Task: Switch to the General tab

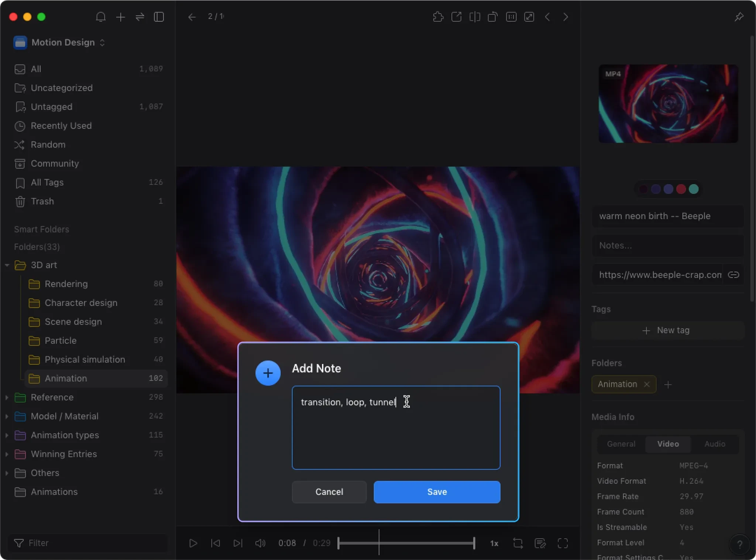Action: 621,444
